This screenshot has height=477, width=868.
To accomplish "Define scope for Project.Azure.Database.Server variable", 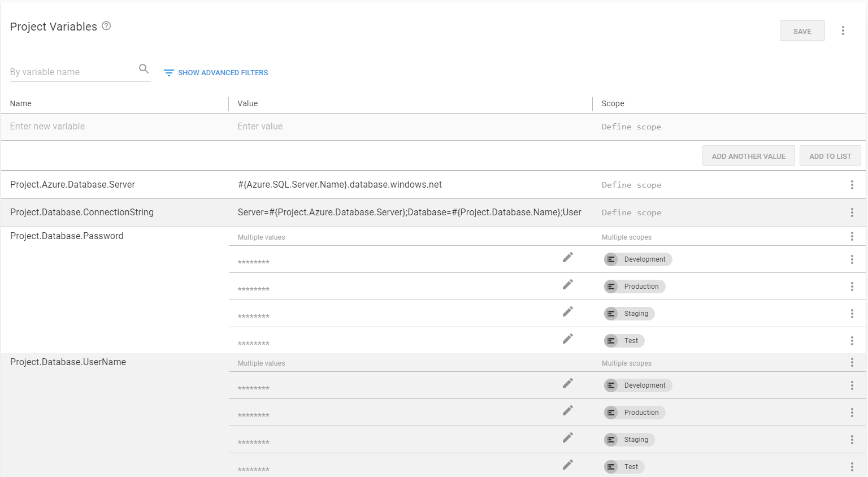I will [x=631, y=185].
